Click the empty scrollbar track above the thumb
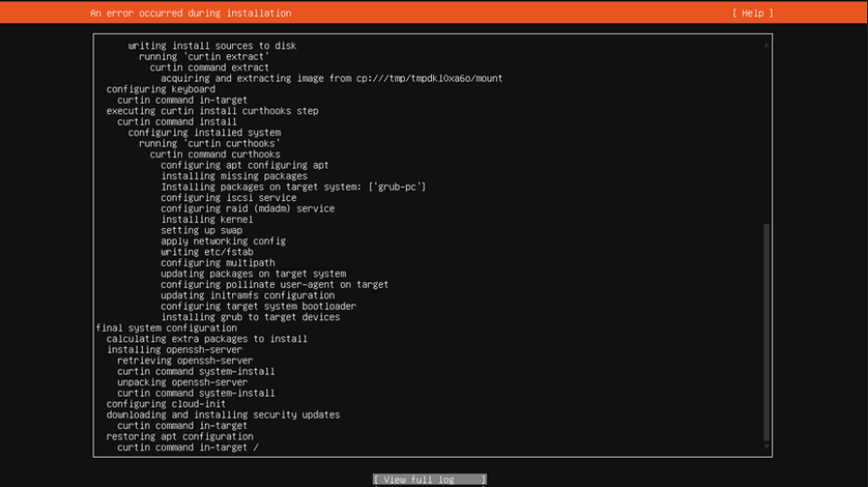The image size is (868, 487). coord(766,137)
